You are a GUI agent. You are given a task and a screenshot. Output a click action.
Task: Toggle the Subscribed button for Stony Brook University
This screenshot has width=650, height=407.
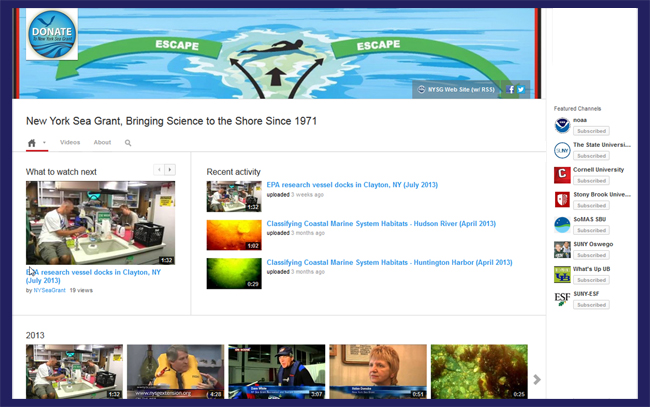(x=591, y=206)
